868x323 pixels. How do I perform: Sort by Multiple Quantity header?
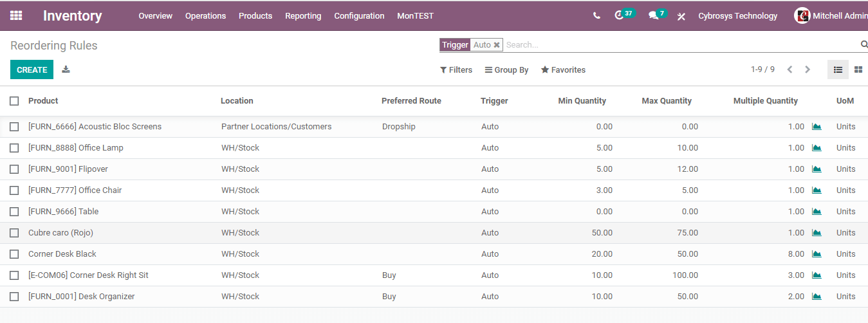(x=766, y=101)
